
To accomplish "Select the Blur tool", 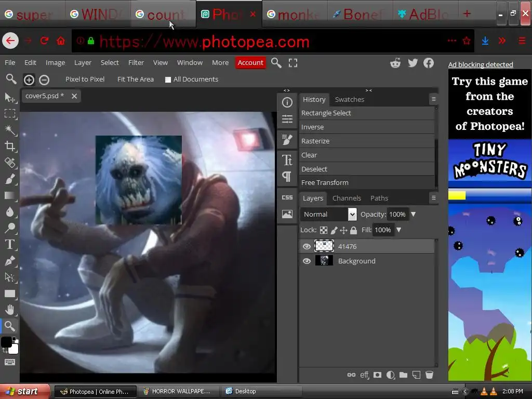I will point(10,212).
